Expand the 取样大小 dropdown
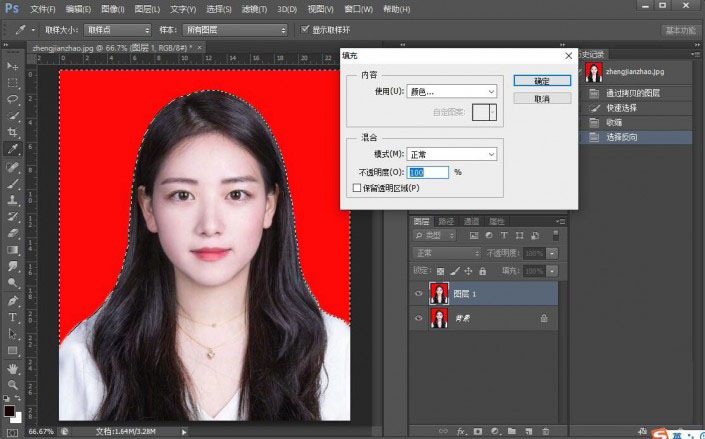Screen dimensions: 705x439 (117, 30)
